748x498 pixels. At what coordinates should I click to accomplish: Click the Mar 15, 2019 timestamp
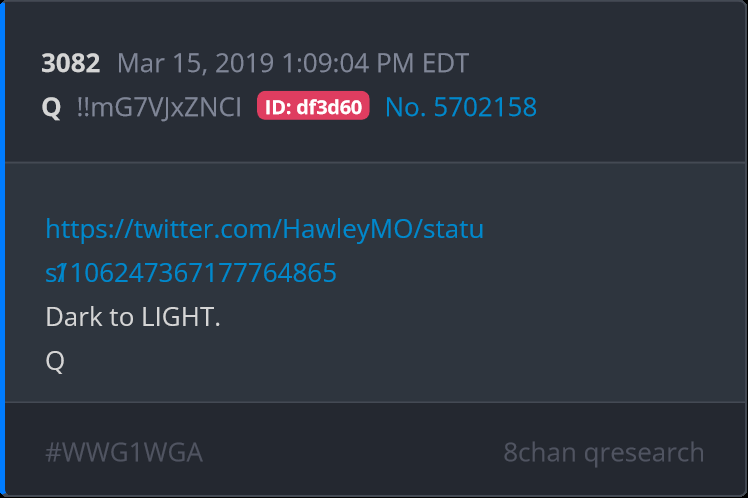coord(293,63)
